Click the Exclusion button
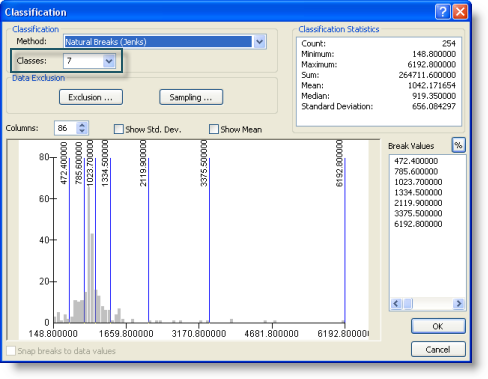This screenshot has width=488, height=379. (91, 97)
